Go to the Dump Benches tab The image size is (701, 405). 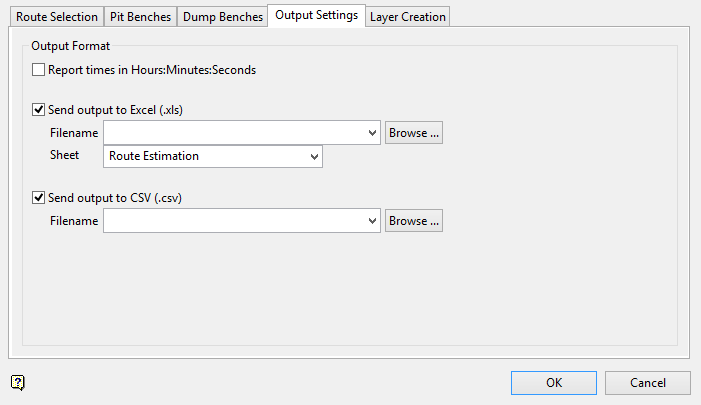click(x=223, y=17)
